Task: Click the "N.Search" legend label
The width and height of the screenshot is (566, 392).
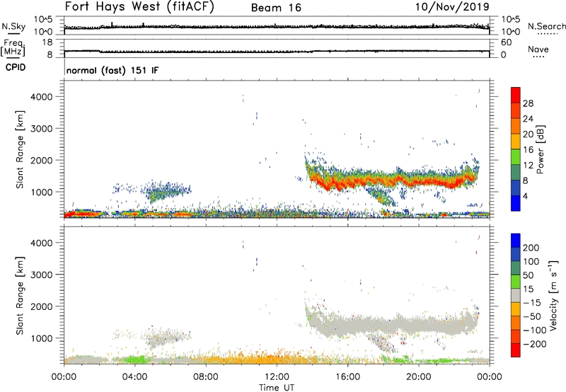Action: coord(546,26)
